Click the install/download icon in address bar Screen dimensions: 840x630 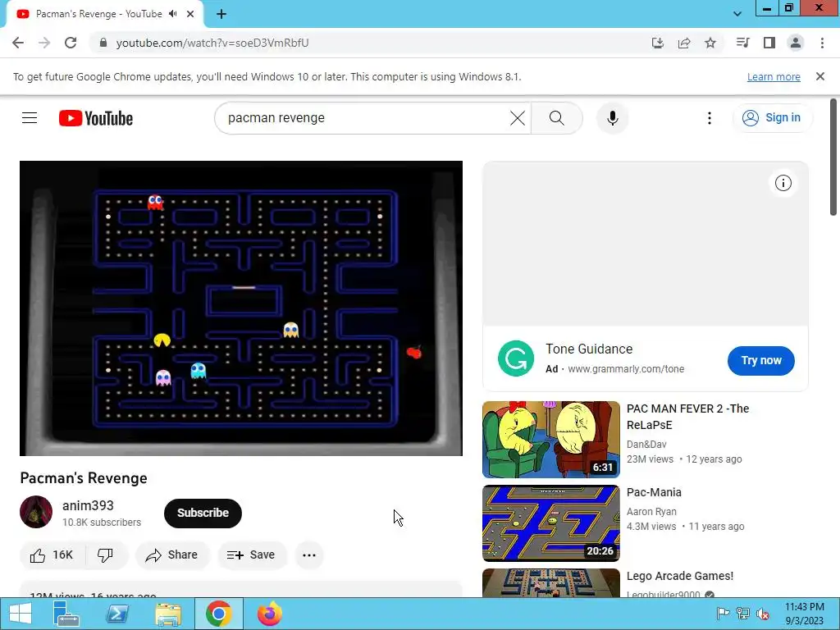click(x=657, y=43)
